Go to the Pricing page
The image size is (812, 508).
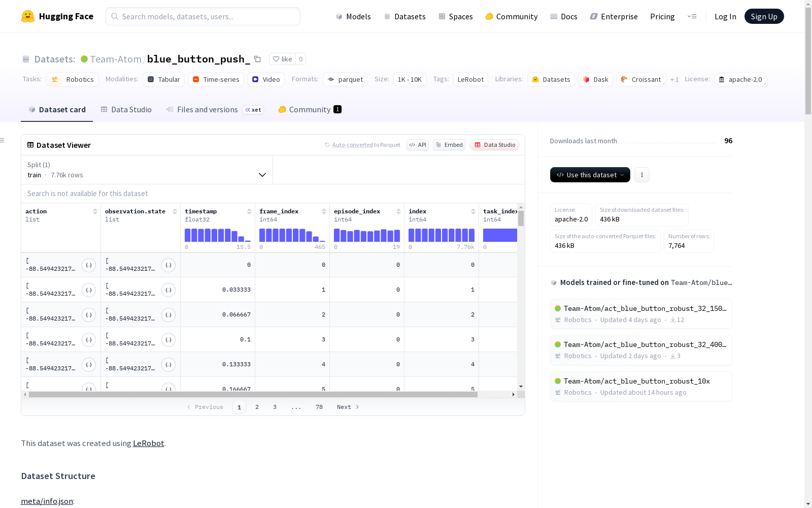[662, 16]
